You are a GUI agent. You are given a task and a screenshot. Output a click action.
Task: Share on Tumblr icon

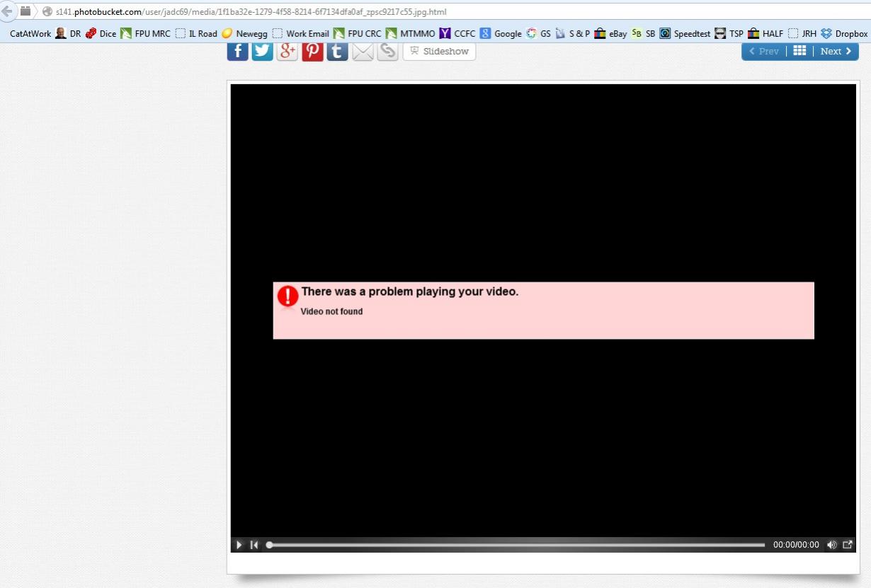[337, 51]
